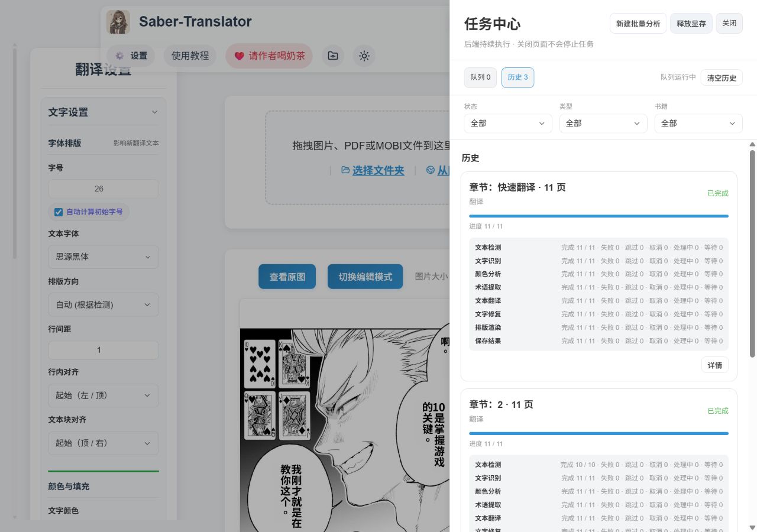Click 查看原图 button
This screenshot has height=532, width=757.
[x=287, y=277]
